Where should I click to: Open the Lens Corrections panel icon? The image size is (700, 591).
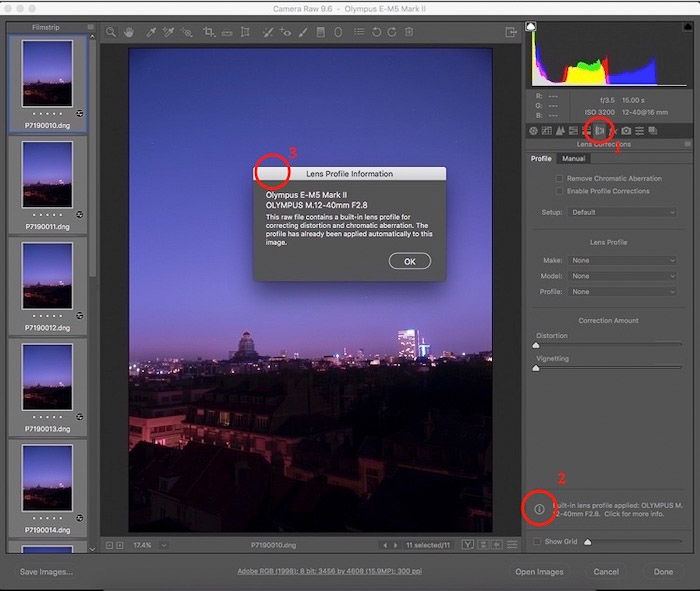600,131
